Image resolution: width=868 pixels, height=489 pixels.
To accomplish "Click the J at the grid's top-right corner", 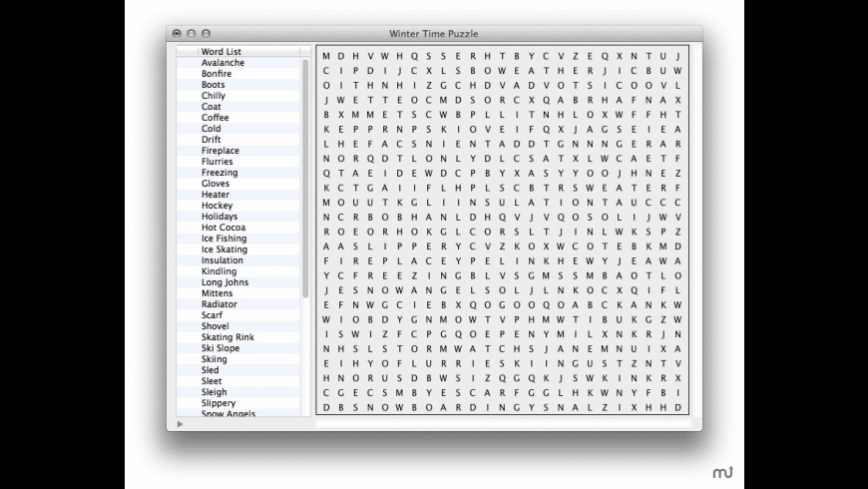I will click(x=678, y=56).
